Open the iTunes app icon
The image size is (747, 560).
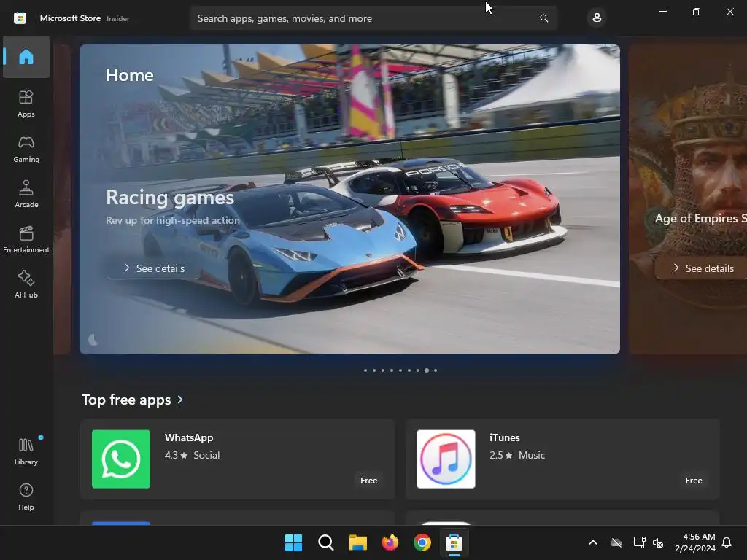pyautogui.click(x=446, y=459)
